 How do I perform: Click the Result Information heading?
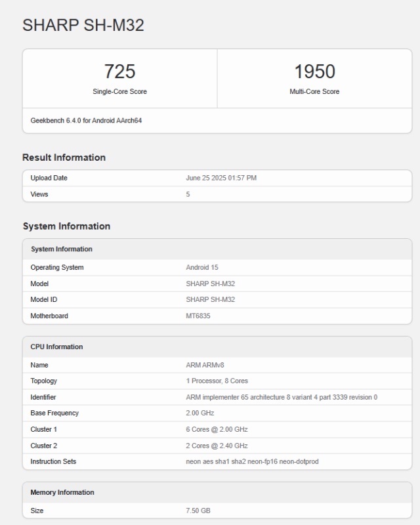[64, 157]
